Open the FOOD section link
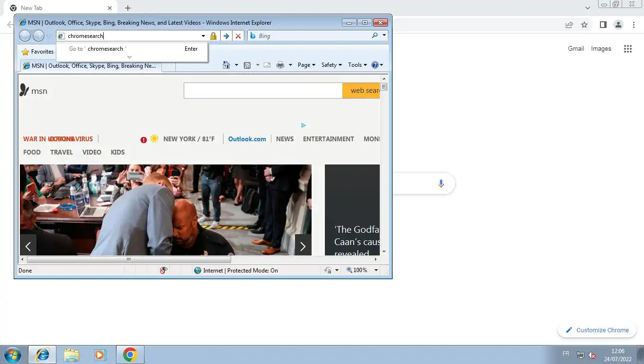This screenshot has height=364, width=644. click(32, 152)
